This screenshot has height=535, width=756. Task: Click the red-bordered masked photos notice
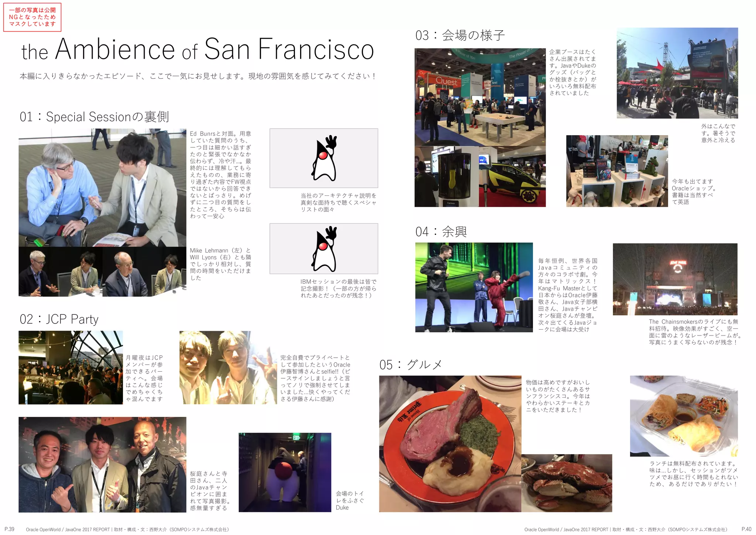(32, 17)
